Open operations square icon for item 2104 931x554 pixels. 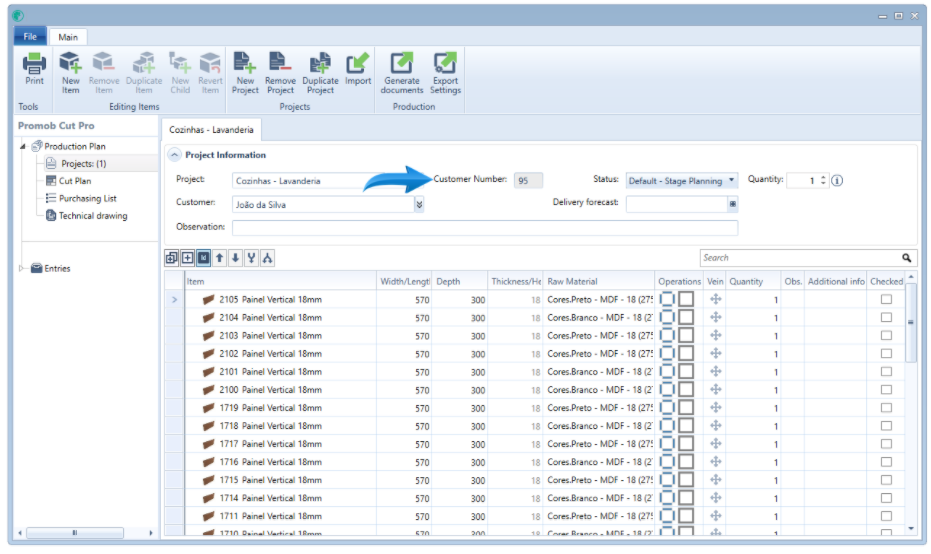pos(686,317)
